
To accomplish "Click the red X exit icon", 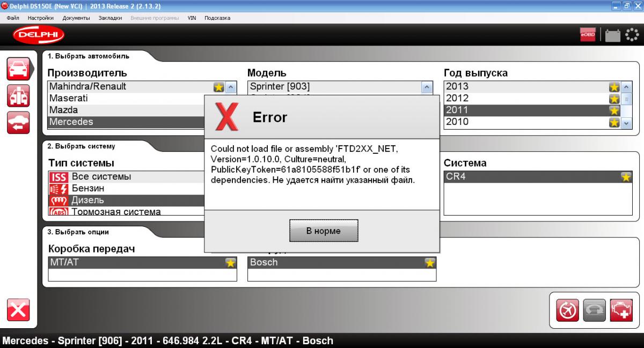I will pos(18,310).
